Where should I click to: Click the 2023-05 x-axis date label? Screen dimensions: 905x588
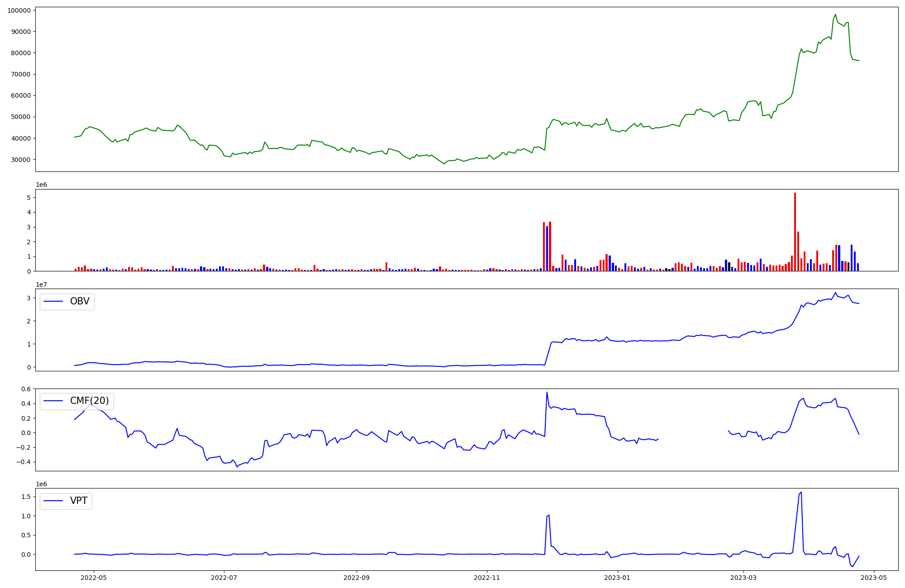point(873,578)
